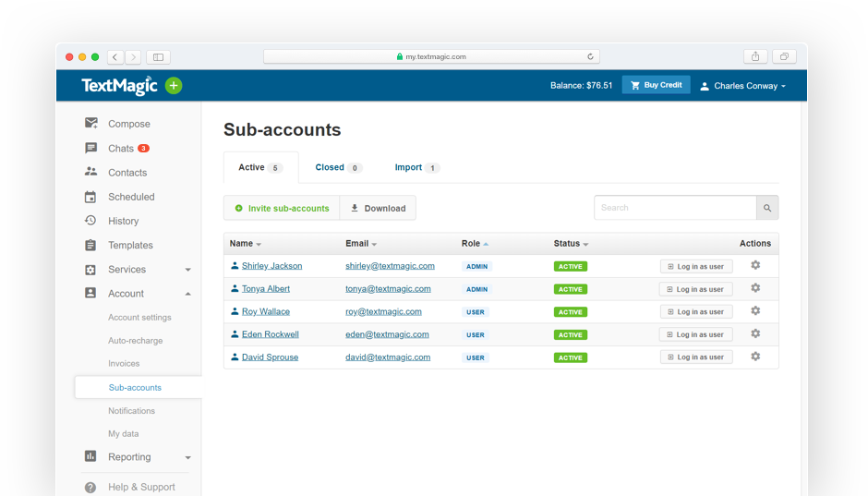
Task: Open Notifications submenu item
Action: [131, 411]
